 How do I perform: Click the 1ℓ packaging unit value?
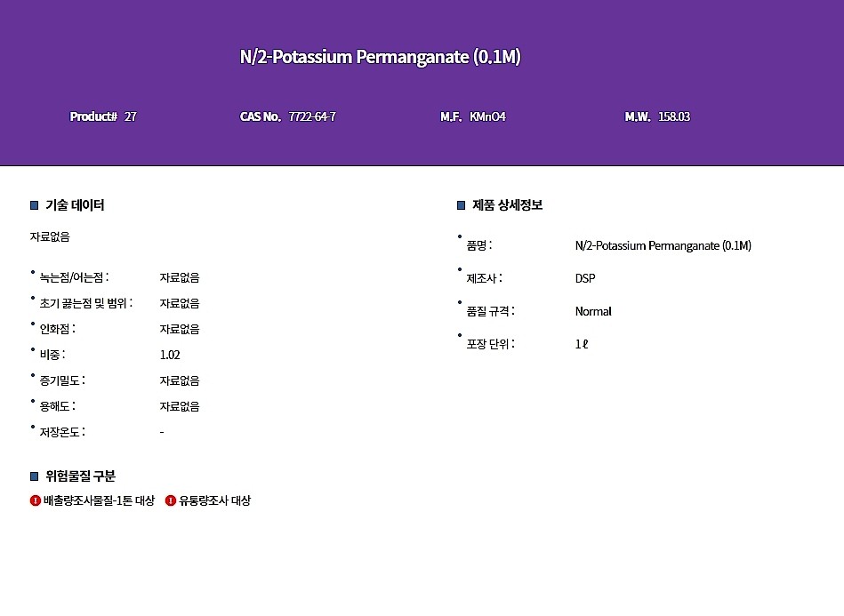582,344
